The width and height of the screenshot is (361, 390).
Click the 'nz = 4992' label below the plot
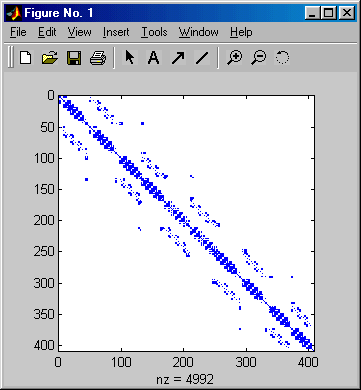(185, 379)
